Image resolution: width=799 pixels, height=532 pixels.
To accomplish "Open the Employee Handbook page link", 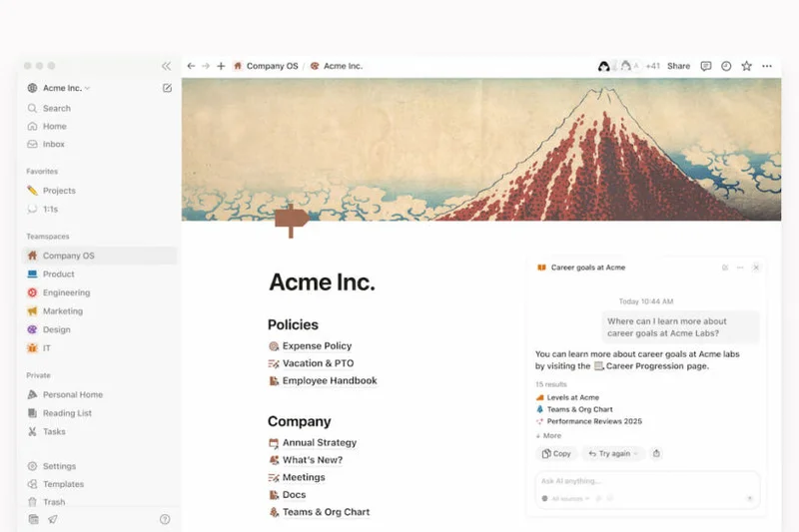I will [x=323, y=381].
